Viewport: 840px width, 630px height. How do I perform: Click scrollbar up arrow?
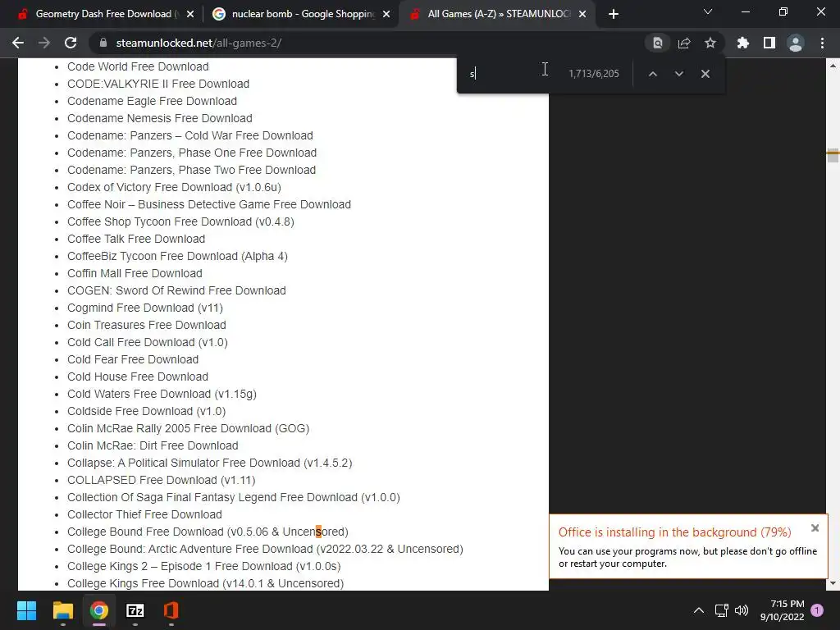833,66
